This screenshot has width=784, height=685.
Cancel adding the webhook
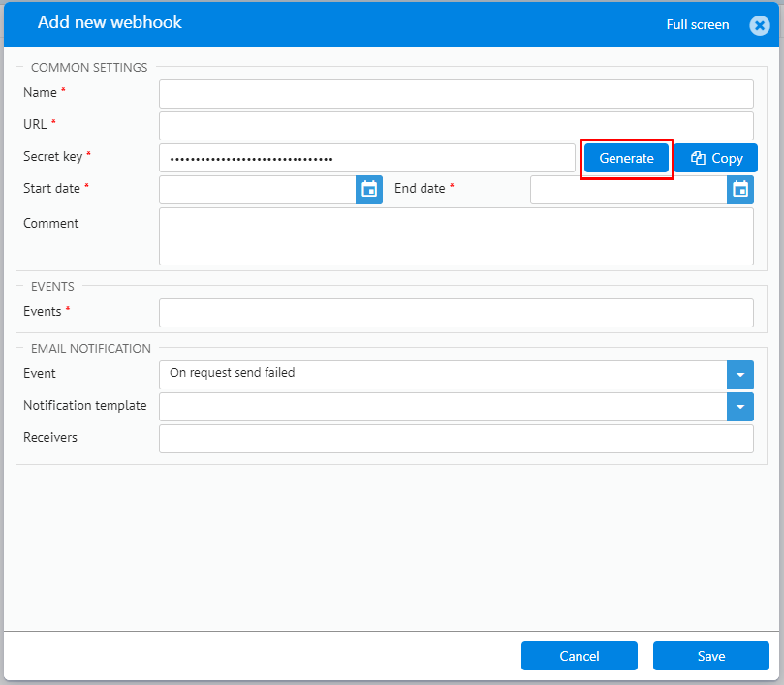coord(579,656)
